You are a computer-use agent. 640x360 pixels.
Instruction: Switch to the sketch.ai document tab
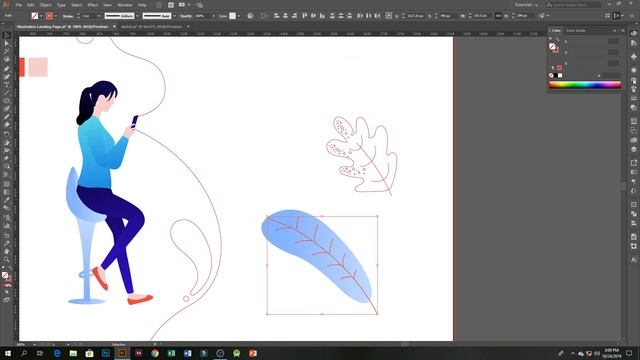pos(151,27)
